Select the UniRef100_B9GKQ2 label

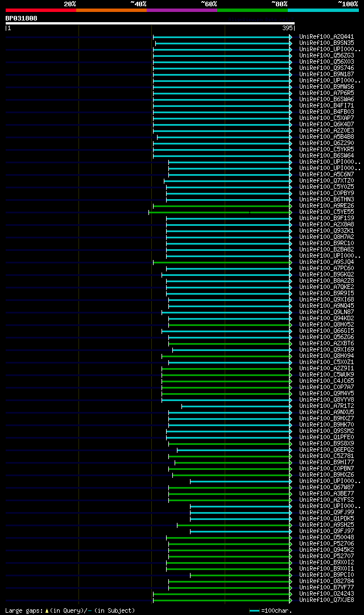click(326, 275)
